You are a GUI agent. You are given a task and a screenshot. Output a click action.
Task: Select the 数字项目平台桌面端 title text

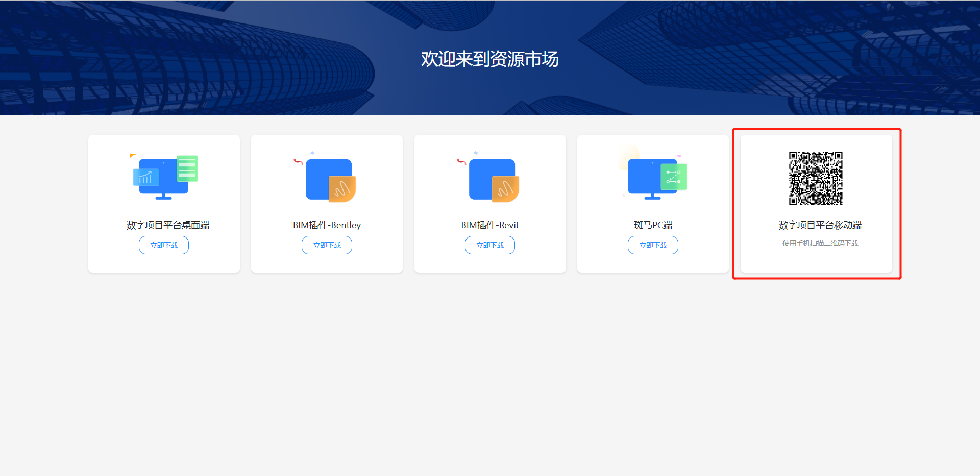tap(168, 225)
